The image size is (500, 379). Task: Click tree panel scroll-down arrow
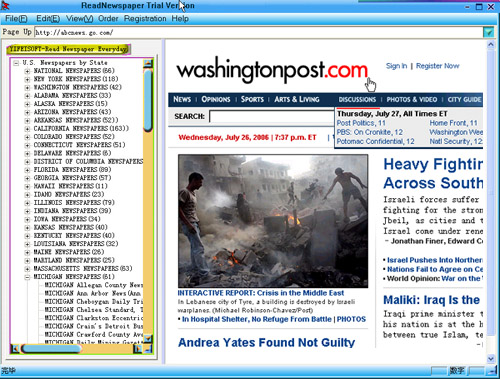[148, 338]
